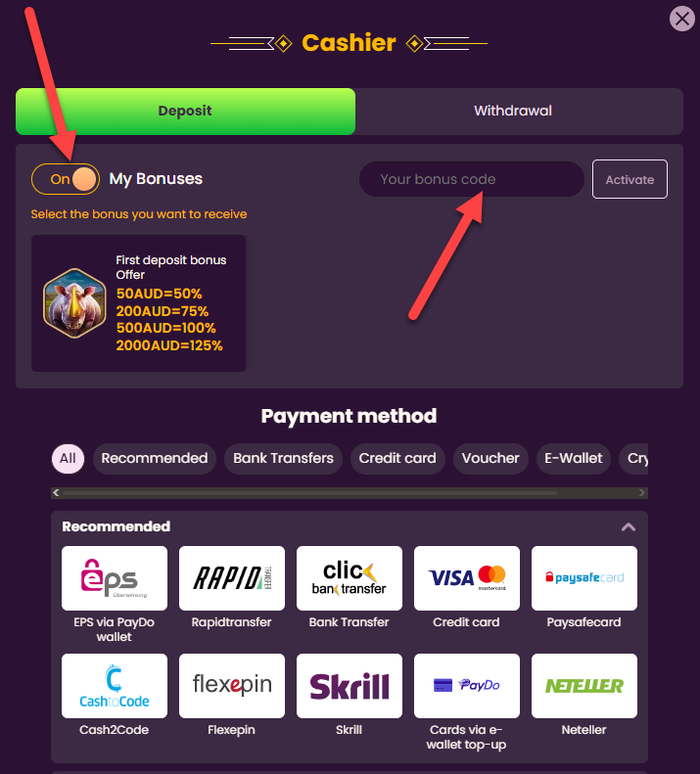Select the Visa Mastercard credit card icon
700x774 pixels.
pos(467,578)
